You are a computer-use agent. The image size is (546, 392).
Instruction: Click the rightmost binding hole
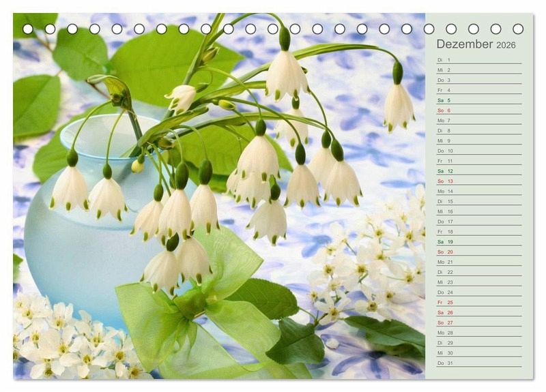click(518, 29)
